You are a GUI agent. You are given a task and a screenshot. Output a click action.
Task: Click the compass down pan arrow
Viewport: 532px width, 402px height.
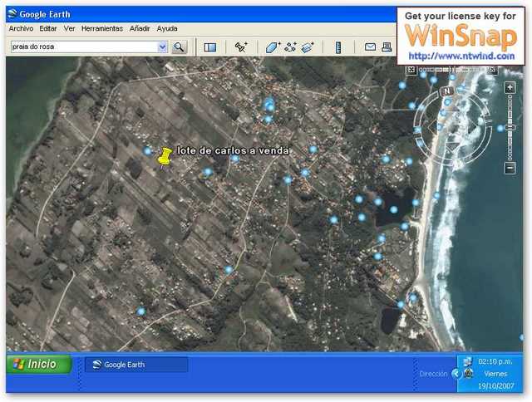click(453, 148)
